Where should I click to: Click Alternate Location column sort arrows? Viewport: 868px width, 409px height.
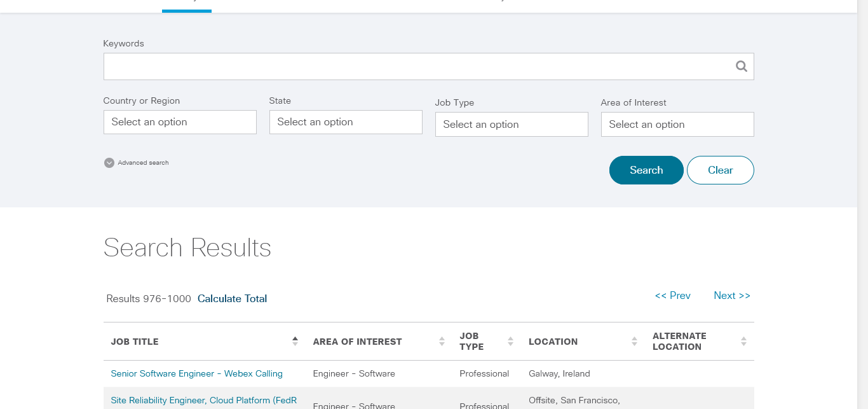[743, 342]
